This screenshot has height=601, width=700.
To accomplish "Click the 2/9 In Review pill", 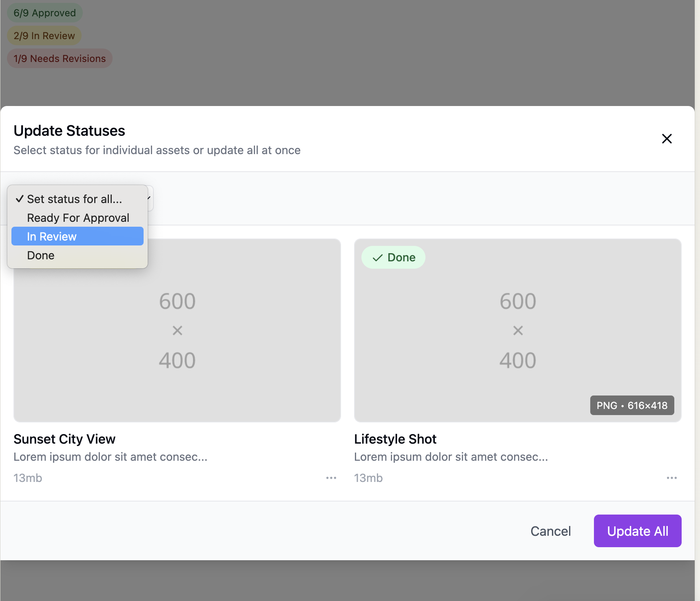I will pyautogui.click(x=44, y=35).
